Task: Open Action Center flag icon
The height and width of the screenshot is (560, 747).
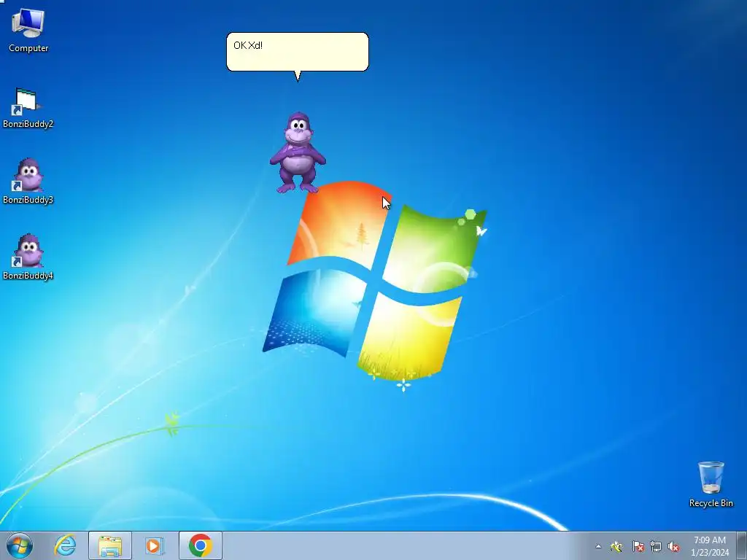Action: pyautogui.click(x=638, y=546)
